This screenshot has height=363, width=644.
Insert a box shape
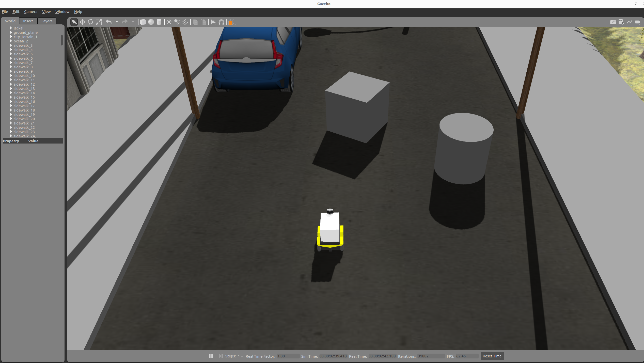(x=143, y=22)
